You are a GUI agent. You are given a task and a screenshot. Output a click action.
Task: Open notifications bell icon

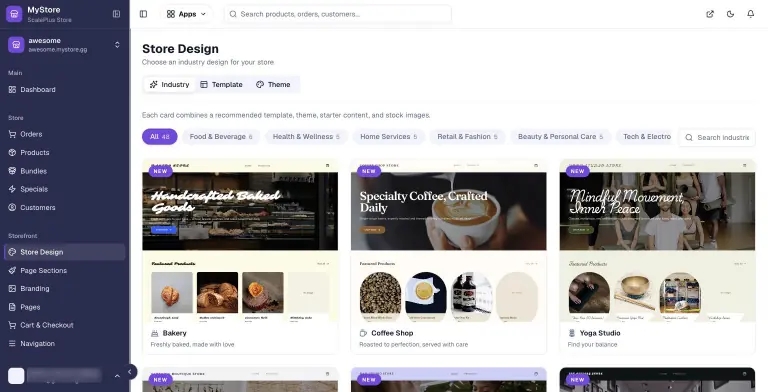(750, 14)
